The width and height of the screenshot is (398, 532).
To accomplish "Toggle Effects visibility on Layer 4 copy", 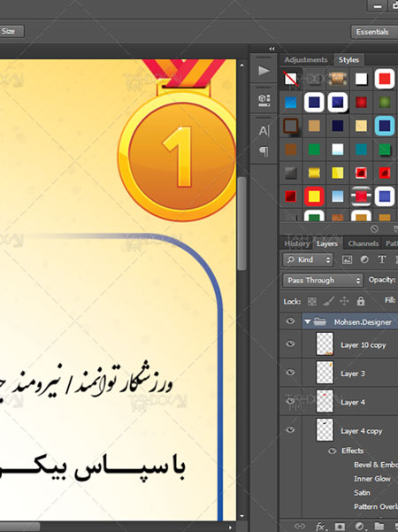I will 333,451.
